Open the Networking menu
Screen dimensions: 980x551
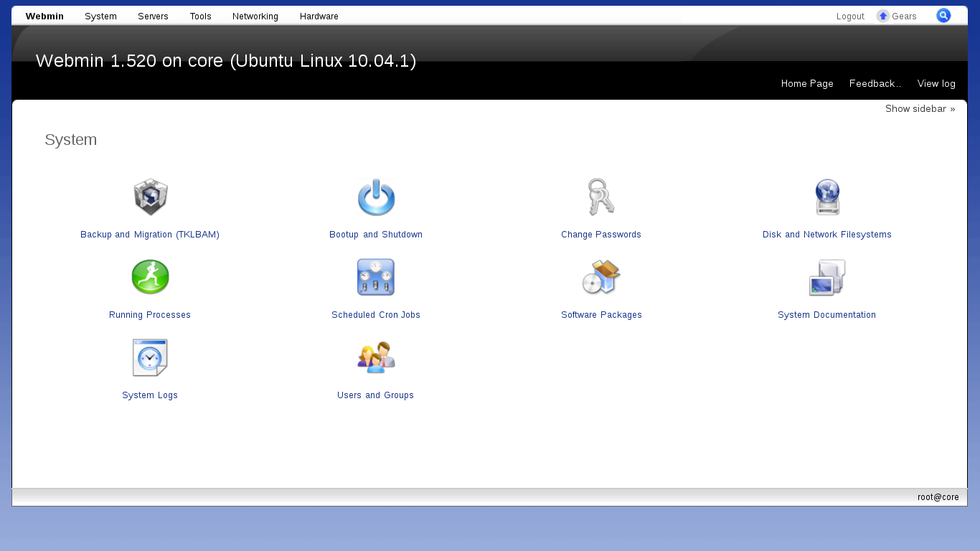[x=255, y=17]
